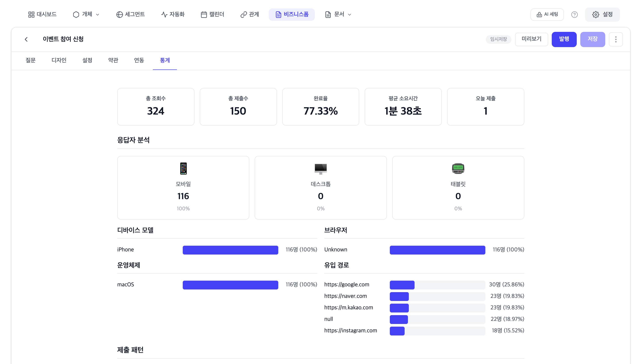Screen dimensions: 642x364
Task: Open AI 세팅 via the lock icon
Action: [539, 14]
